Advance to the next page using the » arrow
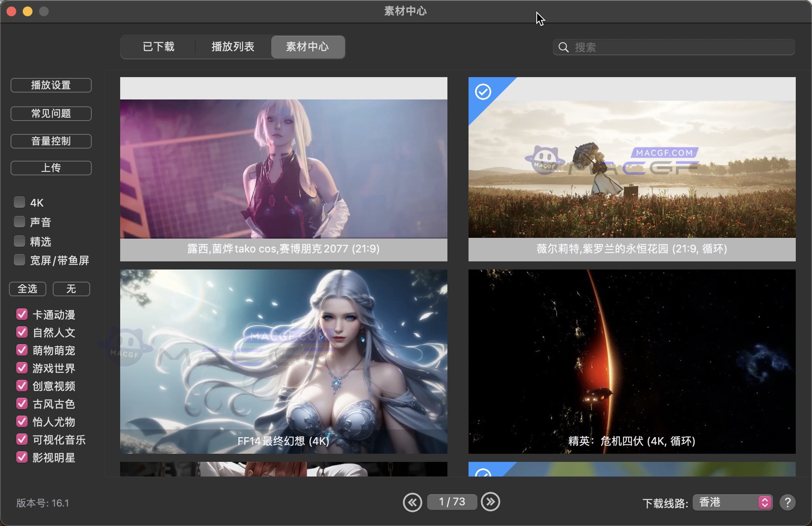 tap(491, 502)
